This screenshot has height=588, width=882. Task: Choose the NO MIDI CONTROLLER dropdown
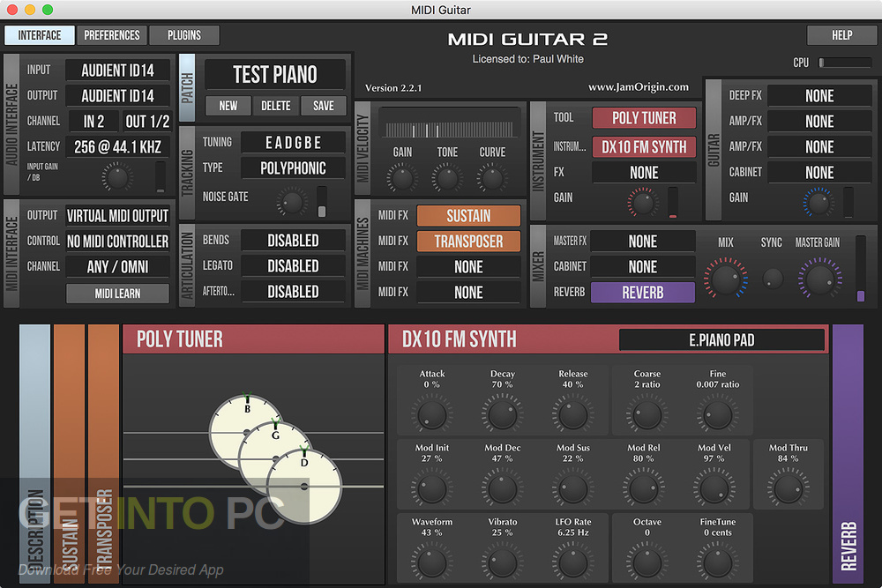tap(117, 242)
